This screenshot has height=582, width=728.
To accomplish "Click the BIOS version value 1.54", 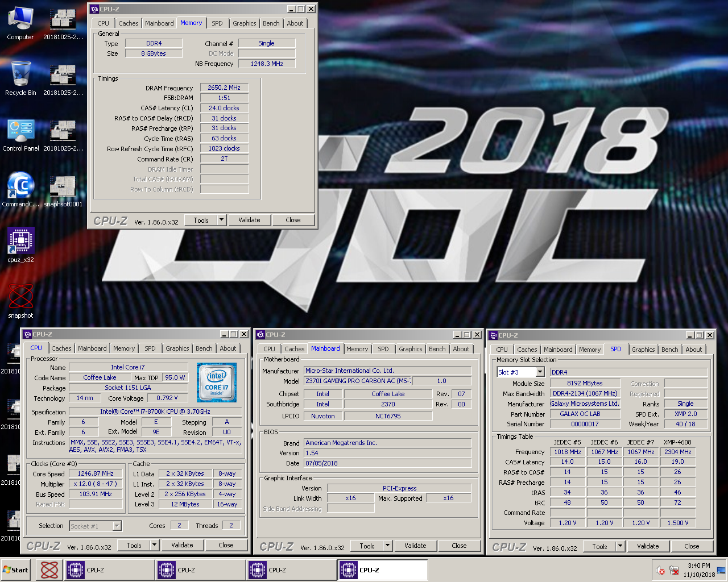I will [x=388, y=453].
